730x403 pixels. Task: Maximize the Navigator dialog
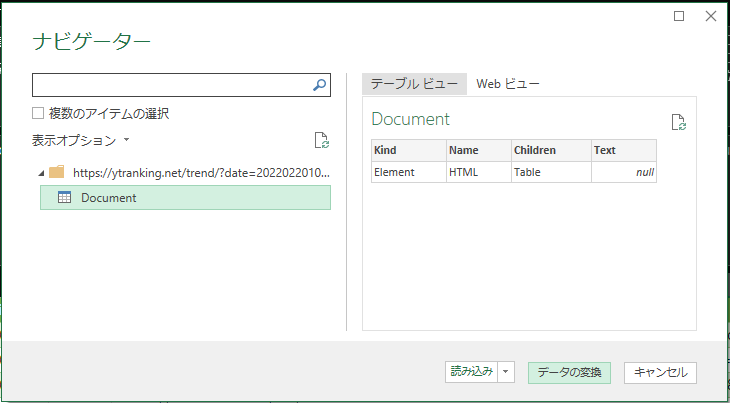(x=679, y=16)
